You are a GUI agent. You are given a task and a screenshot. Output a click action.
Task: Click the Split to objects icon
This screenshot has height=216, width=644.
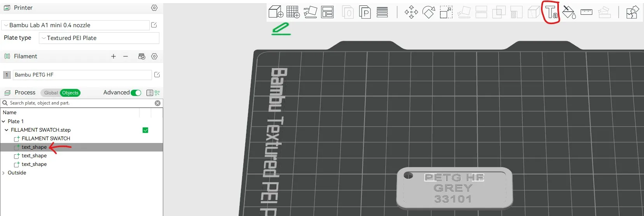click(348, 12)
